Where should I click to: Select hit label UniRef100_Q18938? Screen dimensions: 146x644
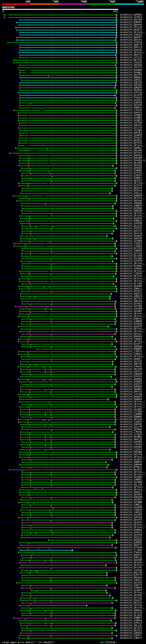point(131,326)
